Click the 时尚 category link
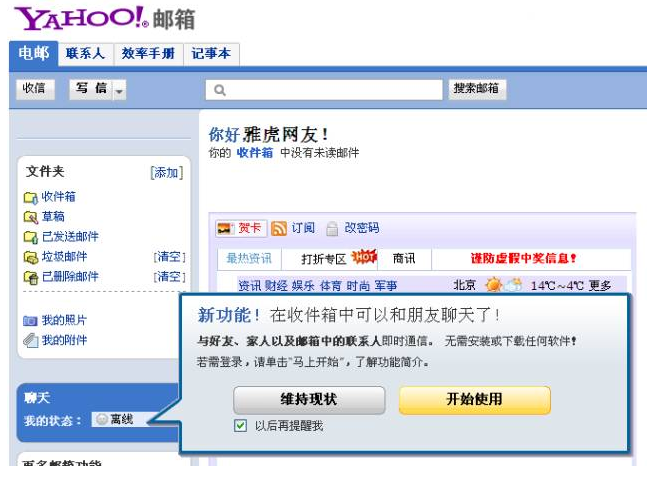The image size is (653, 477). point(358,286)
